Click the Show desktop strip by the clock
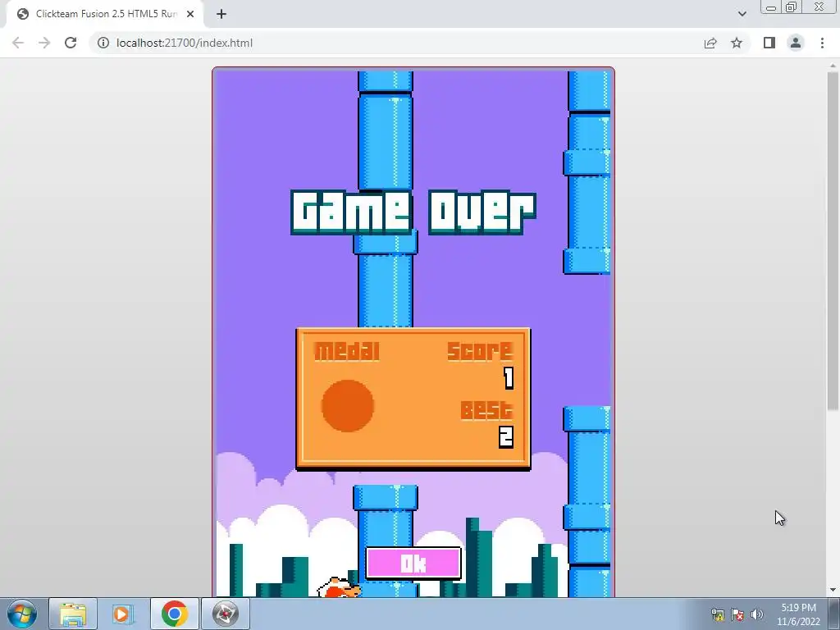The height and width of the screenshot is (630, 840). point(834,614)
